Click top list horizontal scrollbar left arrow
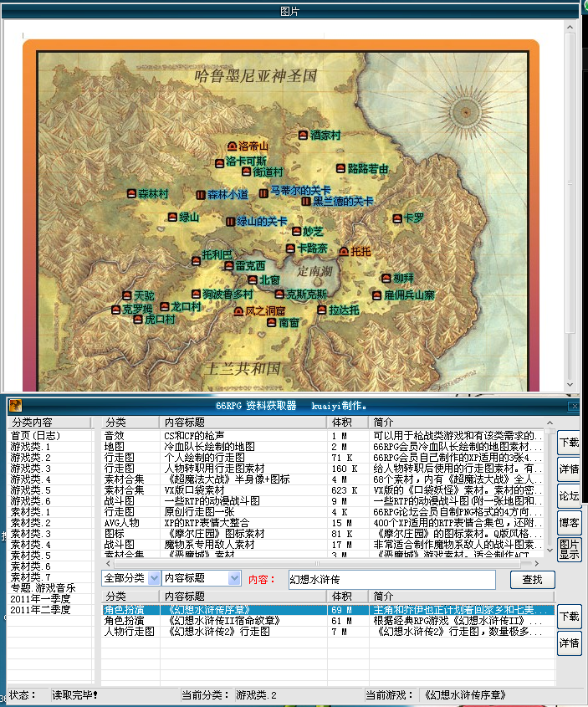The image size is (588, 707). click(108, 563)
